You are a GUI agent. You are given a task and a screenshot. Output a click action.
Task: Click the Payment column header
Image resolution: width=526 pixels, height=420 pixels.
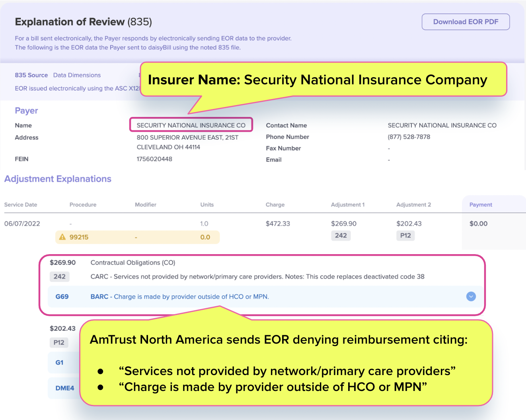coord(481,205)
